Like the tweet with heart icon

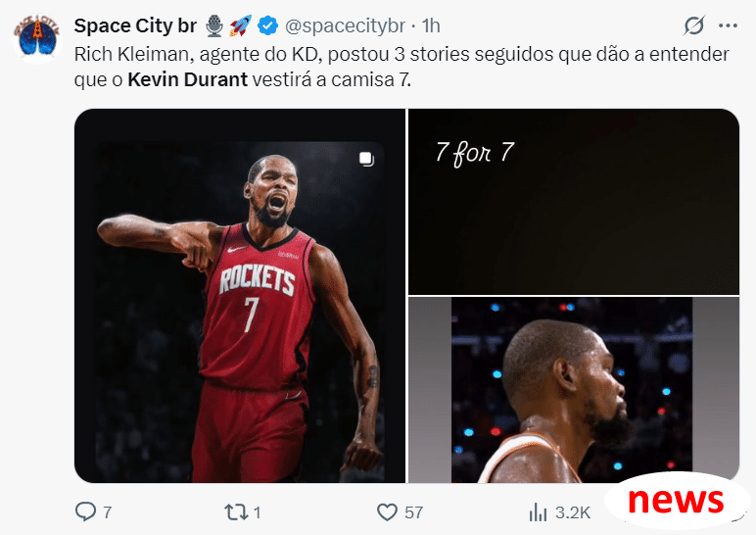coord(387,511)
